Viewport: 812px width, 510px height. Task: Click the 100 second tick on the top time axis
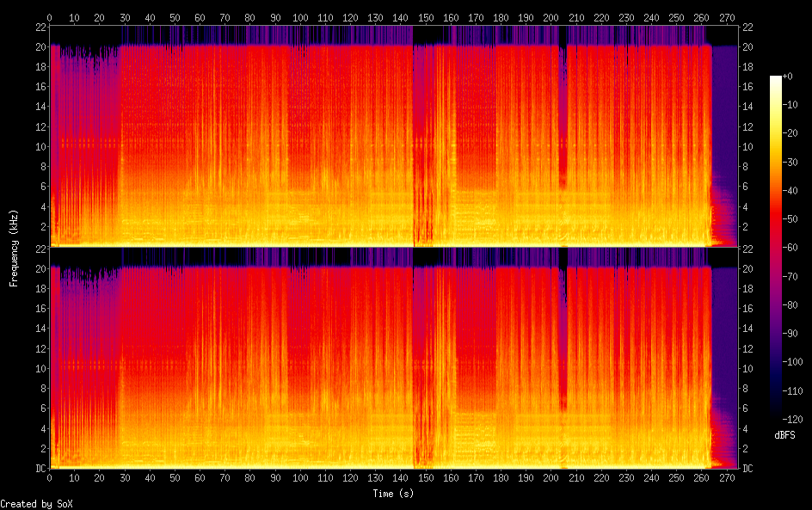click(x=300, y=17)
